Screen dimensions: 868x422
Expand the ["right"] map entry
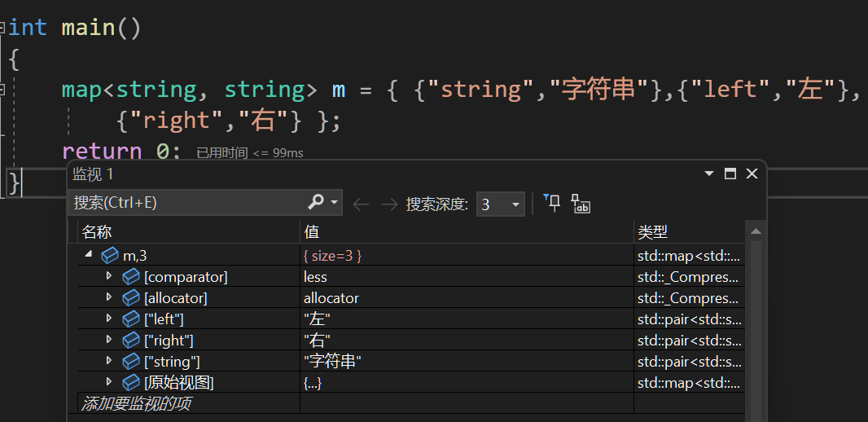pos(109,340)
